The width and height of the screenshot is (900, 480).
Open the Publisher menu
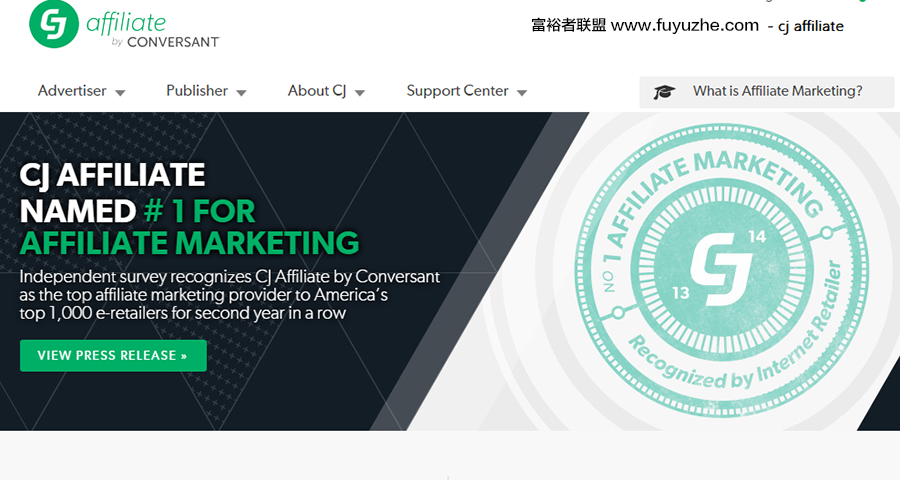pos(197,91)
